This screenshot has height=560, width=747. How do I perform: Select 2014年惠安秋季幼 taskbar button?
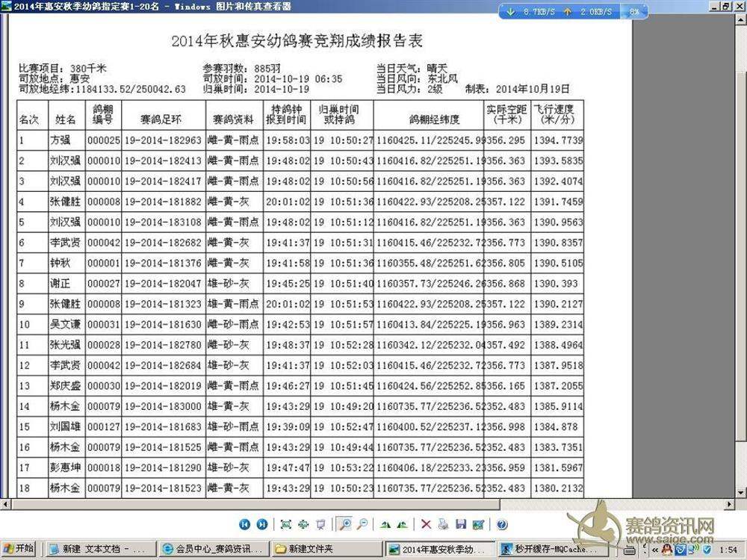(x=438, y=549)
